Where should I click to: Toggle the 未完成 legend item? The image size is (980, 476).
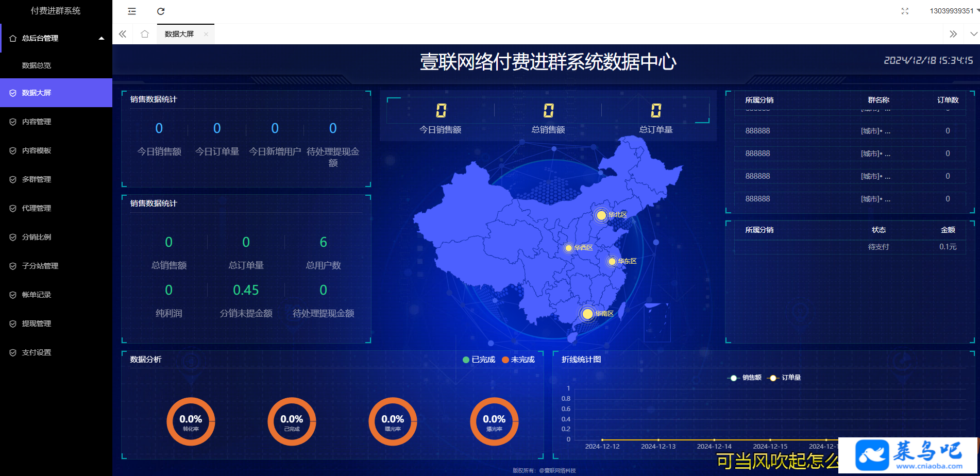(x=518, y=360)
